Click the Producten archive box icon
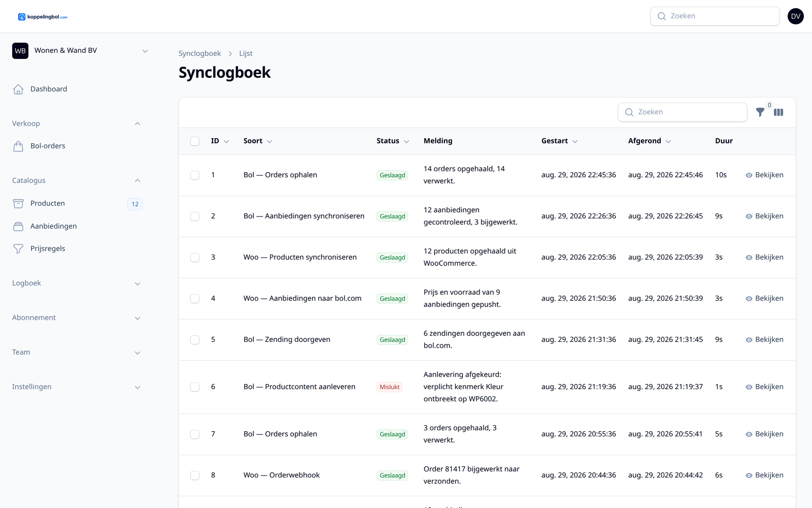Image resolution: width=812 pixels, height=508 pixels. click(x=18, y=204)
